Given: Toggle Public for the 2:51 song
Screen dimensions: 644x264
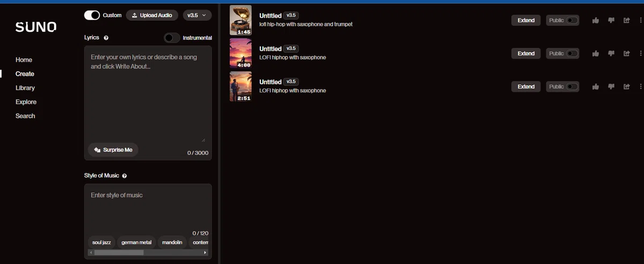Looking at the screenshot, I should (x=572, y=87).
